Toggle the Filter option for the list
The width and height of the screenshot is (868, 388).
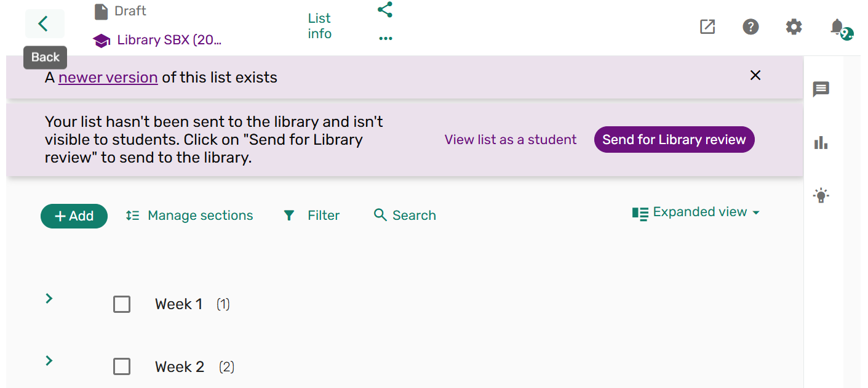pyautogui.click(x=311, y=215)
